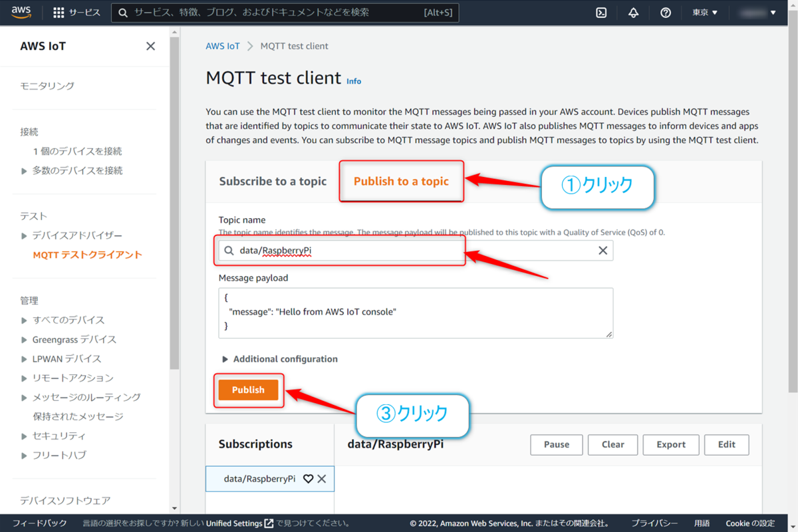
Task: Select MQTT テストクライアント in sidebar
Action: [x=87, y=255]
